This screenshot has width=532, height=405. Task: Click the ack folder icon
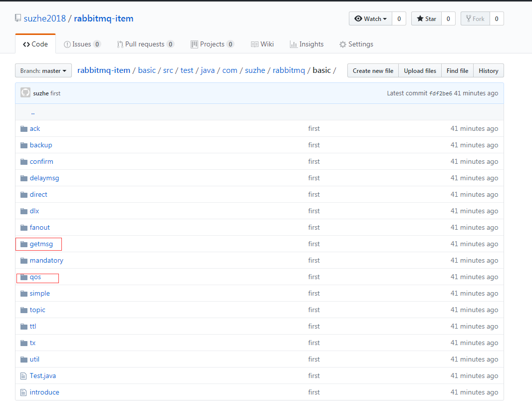coord(24,129)
